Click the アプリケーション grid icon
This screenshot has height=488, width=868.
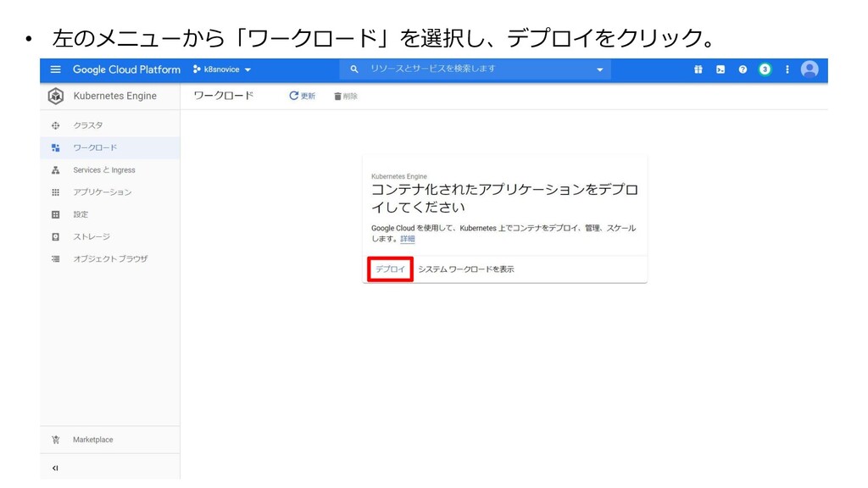(x=55, y=192)
